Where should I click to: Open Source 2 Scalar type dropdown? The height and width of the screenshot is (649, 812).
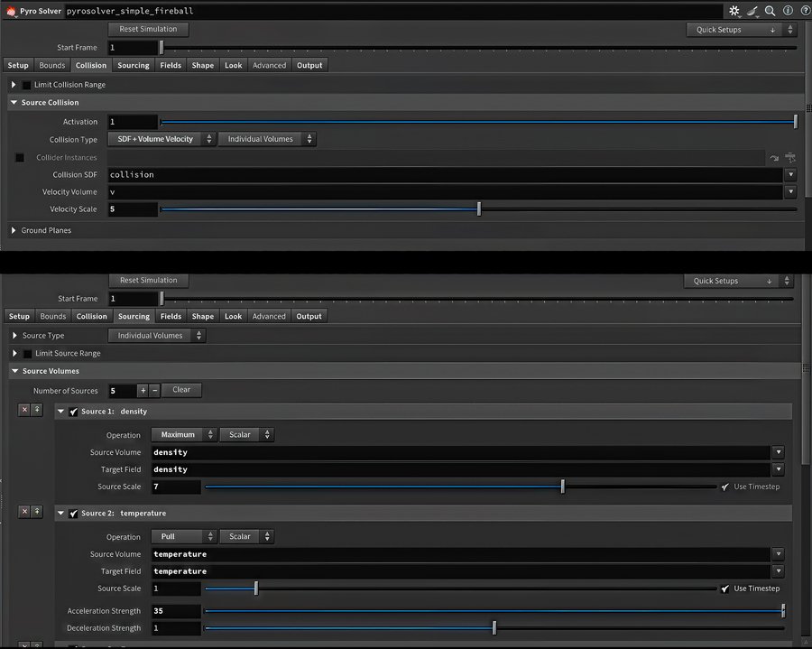247,536
